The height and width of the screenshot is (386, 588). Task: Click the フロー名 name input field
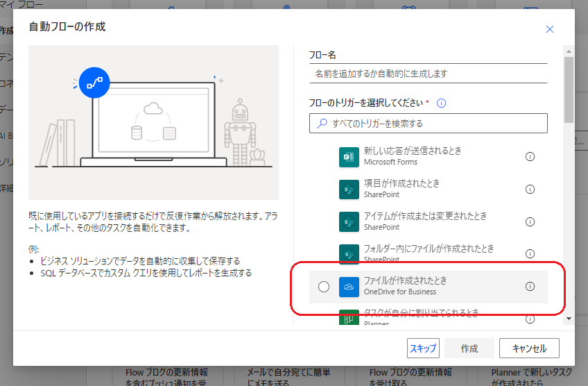tap(429, 74)
